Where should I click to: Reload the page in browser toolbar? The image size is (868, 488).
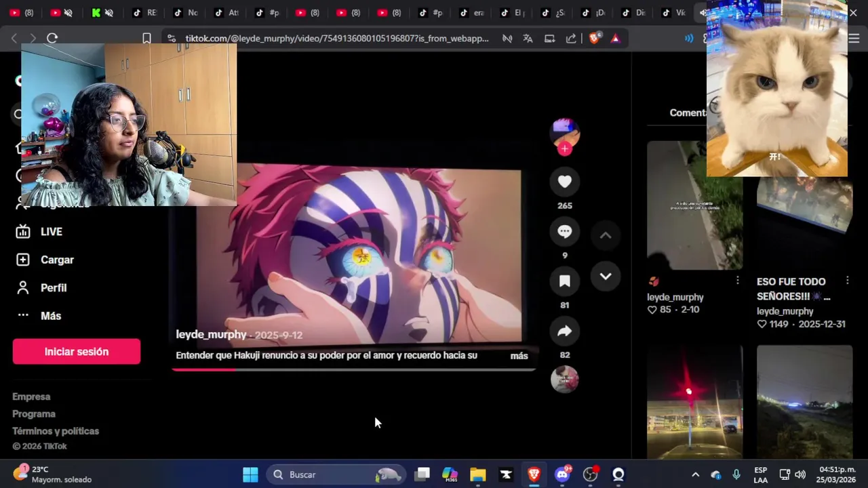click(x=52, y=39)
